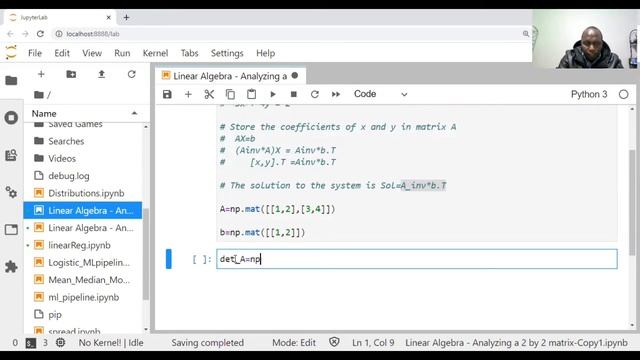This screenshot has height=360, width=640.
Task: Click the kernel status circle indicator
Action: 623,94
